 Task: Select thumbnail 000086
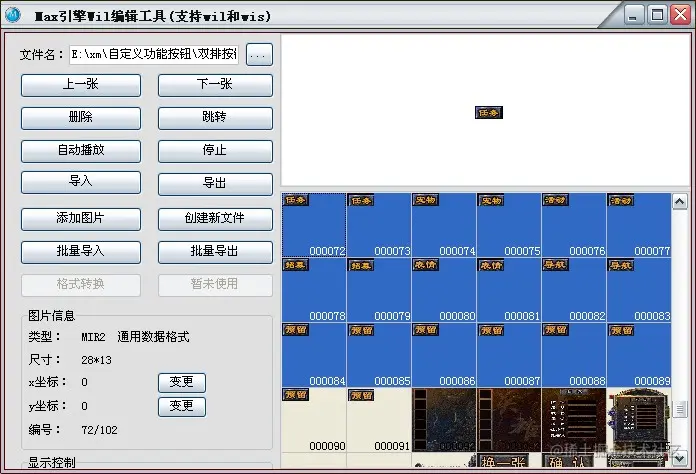[x=444, y=355]
